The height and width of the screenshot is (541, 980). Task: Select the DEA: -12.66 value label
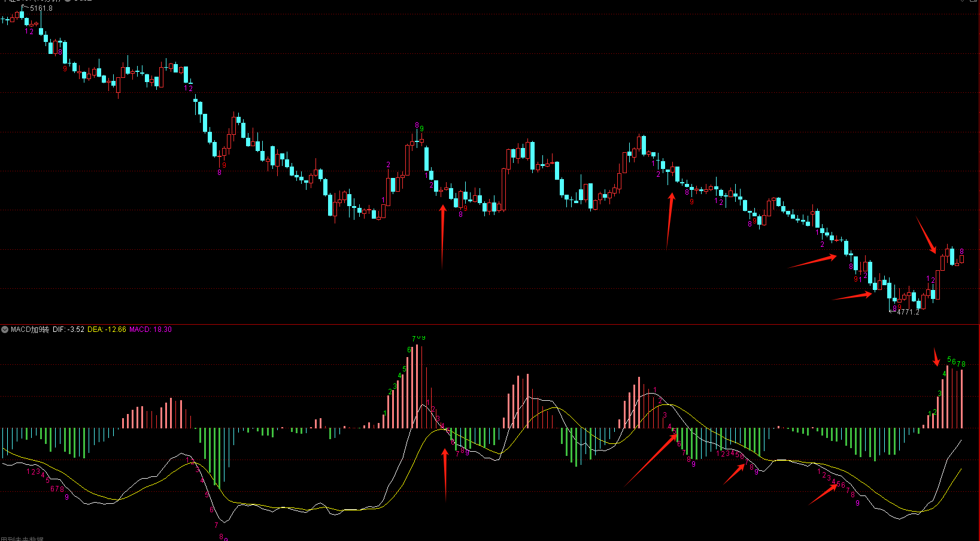[107, 330]
